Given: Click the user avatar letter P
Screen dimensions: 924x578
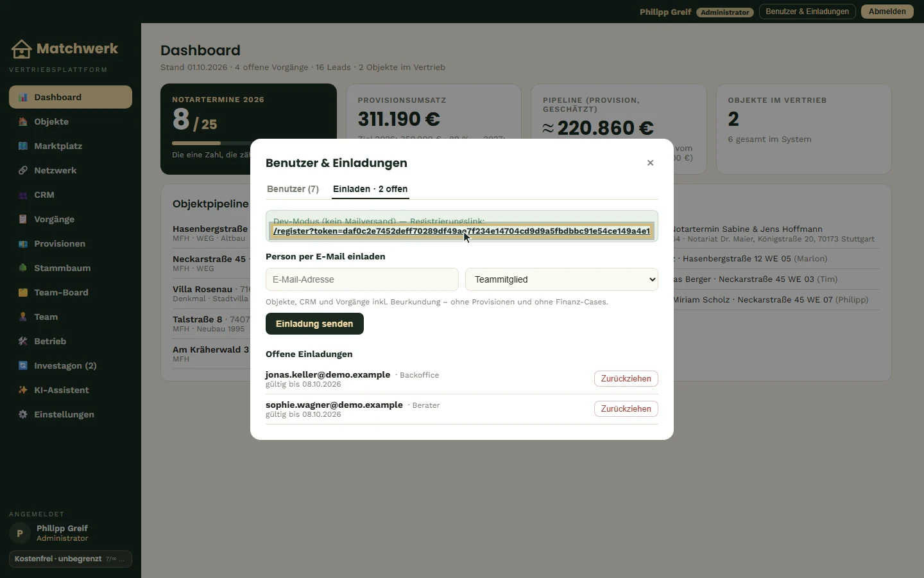Looking at the screenshot, I should click(20, 533).
